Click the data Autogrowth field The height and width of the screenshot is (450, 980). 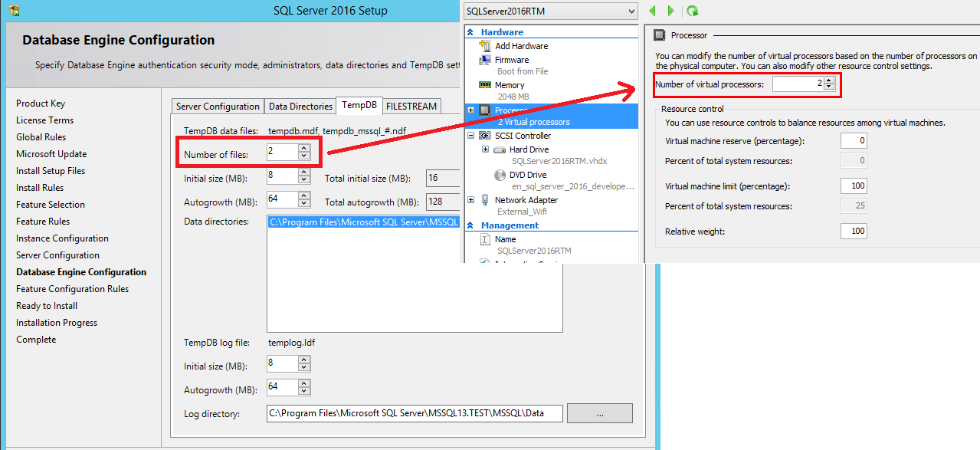point(282,199)
